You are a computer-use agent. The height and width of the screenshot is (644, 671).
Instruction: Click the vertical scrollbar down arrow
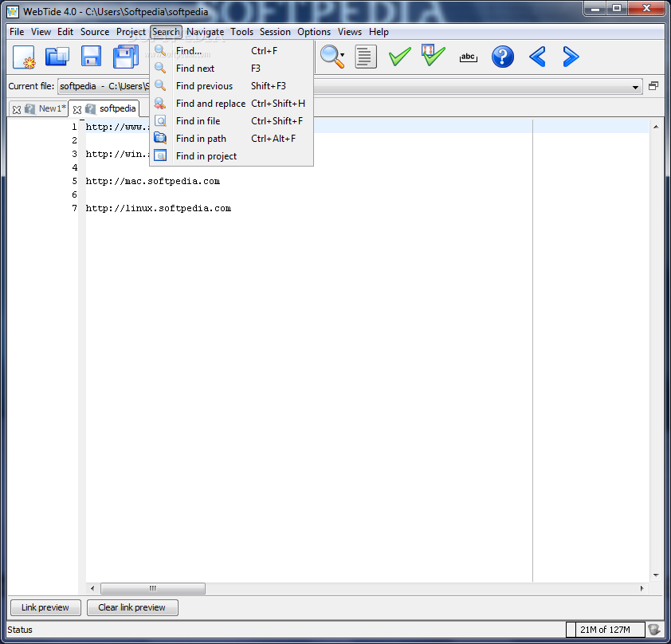tap(656, 575)
